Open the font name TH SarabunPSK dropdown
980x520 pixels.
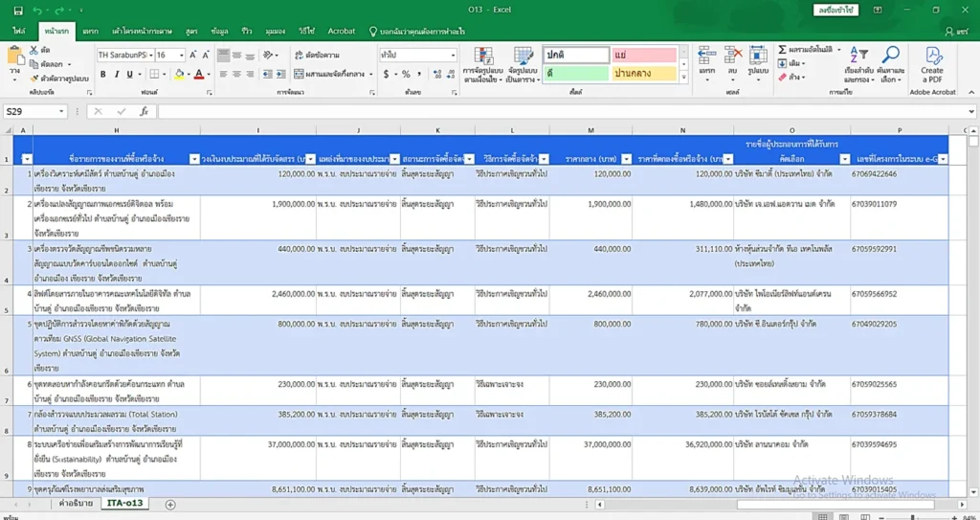(150, 56)
